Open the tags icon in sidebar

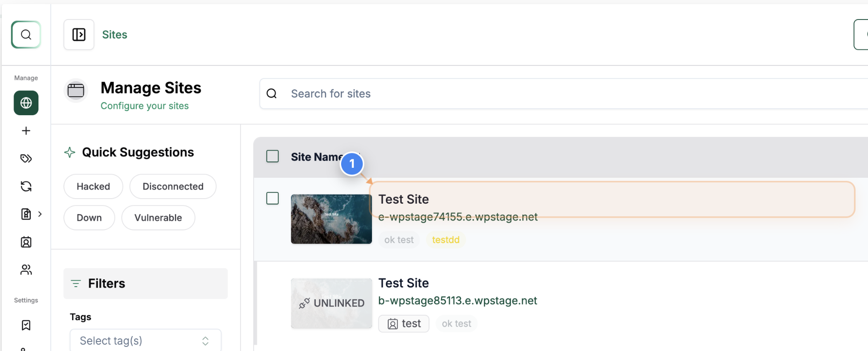coord(26,158)
